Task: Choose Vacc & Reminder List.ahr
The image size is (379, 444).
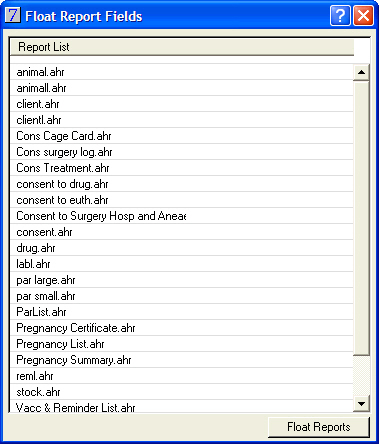Action: click(x=182, y=407)
